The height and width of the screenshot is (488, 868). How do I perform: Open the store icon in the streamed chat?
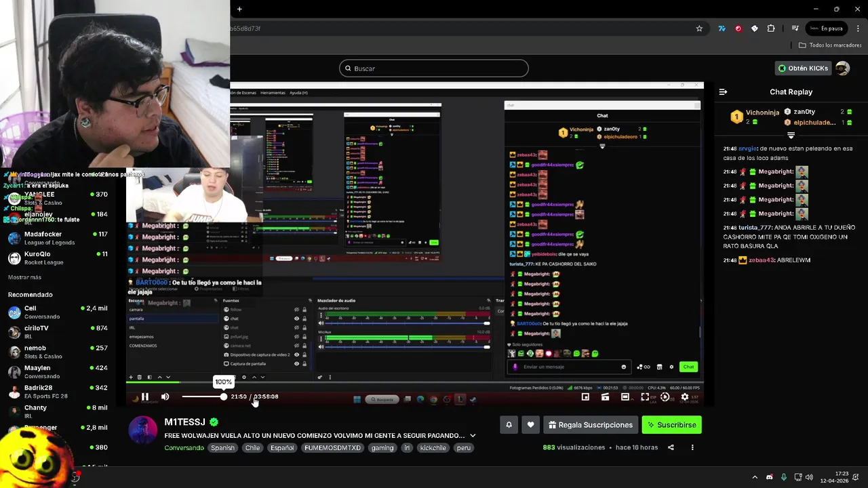pos(659,367)
